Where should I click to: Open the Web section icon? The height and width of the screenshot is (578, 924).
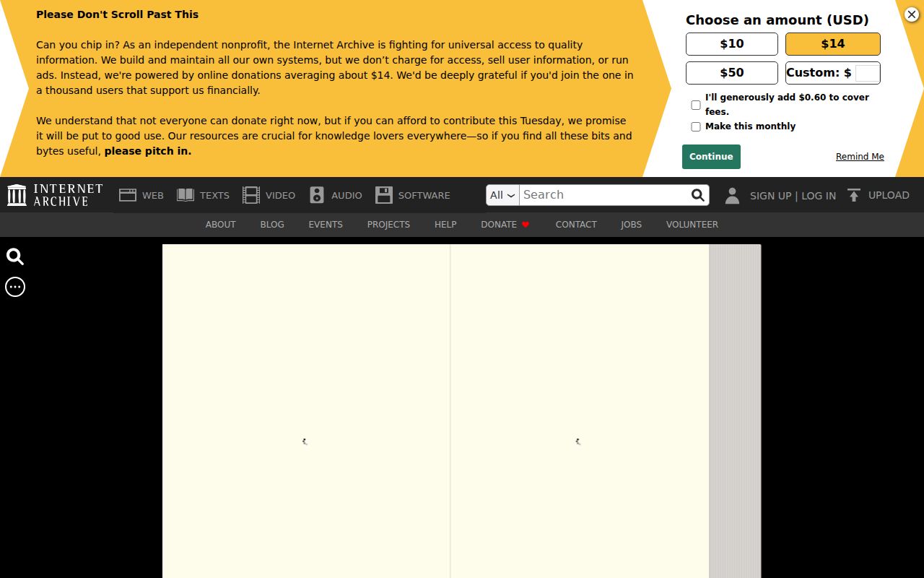pyautogui.click(x=128, y=195)
